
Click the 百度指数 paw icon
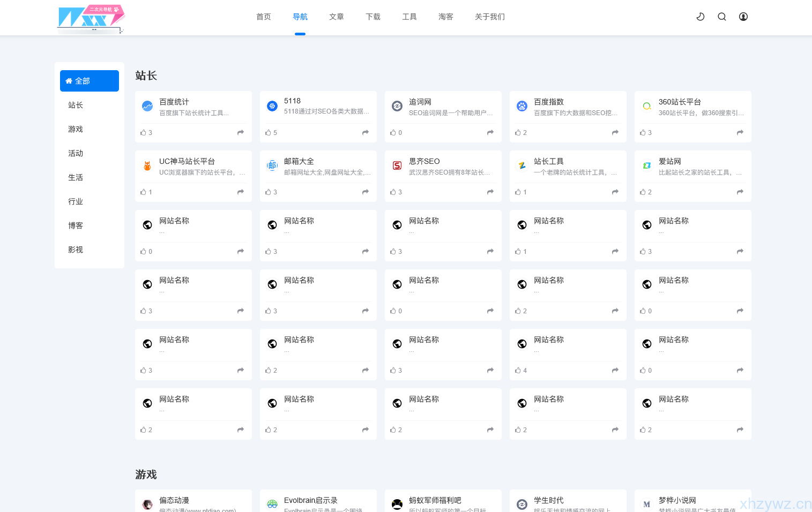522,106
